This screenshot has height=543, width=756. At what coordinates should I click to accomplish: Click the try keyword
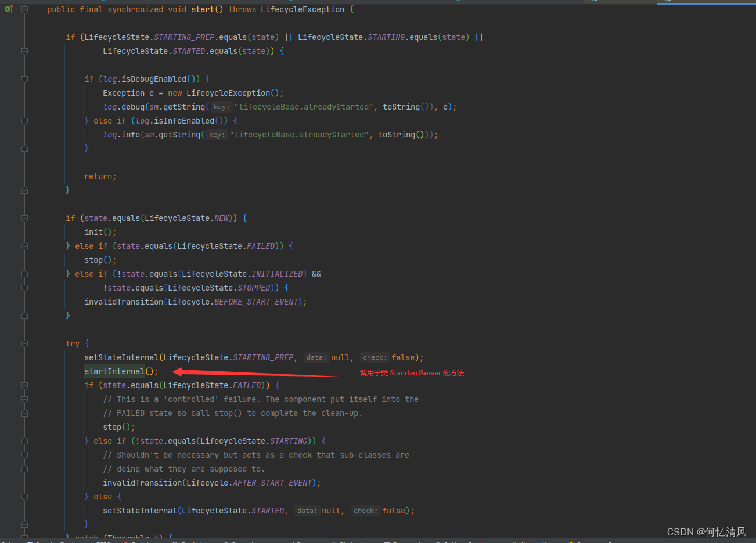pyautogui.click(x=73, y=343)
